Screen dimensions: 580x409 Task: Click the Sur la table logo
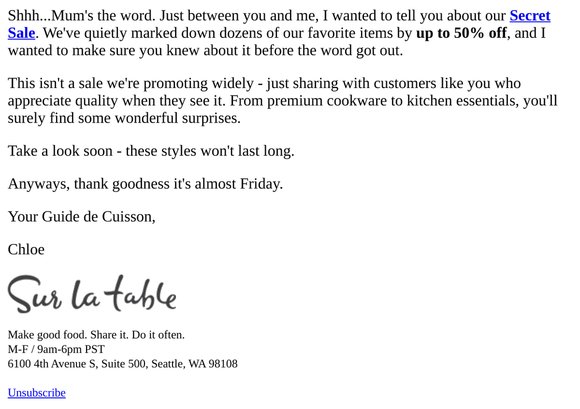[x=92, y=294]
